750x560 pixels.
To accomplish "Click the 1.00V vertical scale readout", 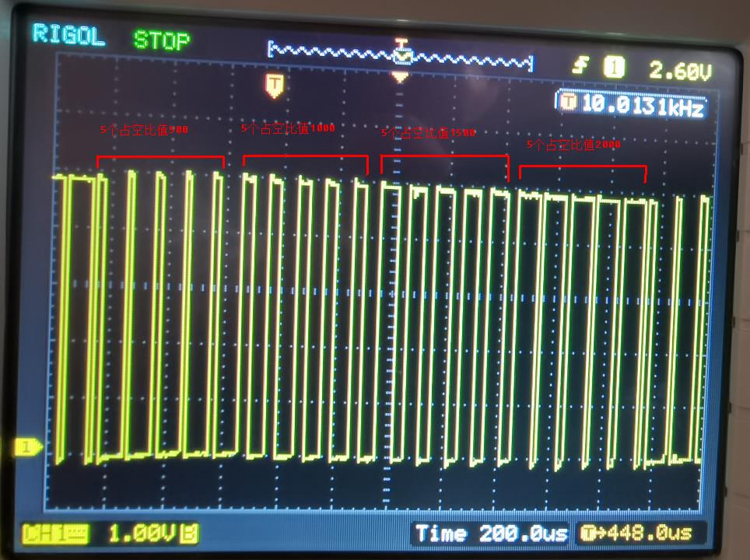I will [x=142, y=534].
